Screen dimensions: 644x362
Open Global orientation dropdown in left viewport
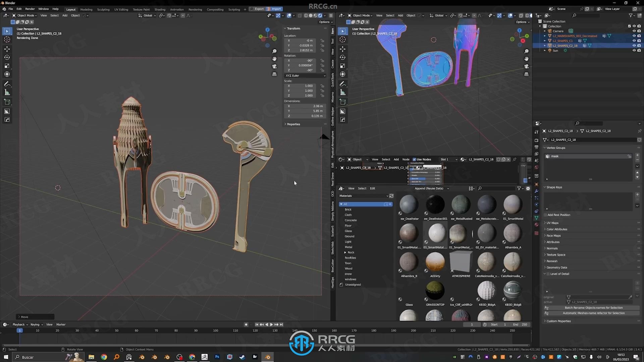147,15
